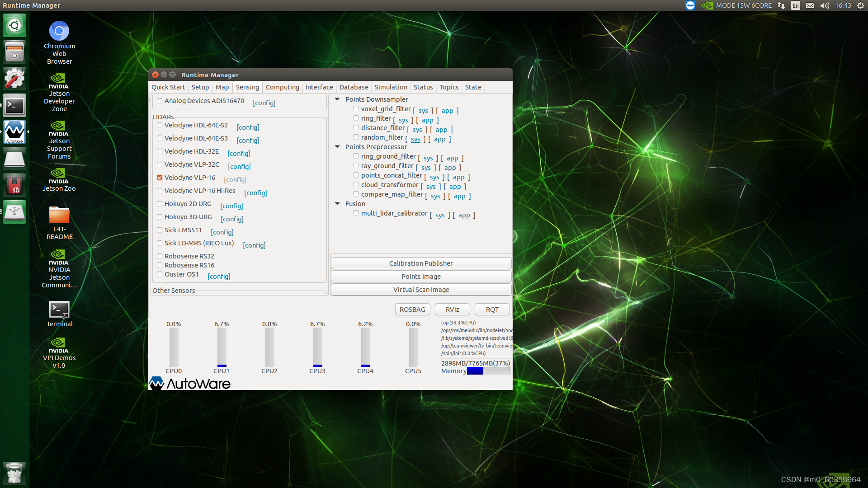This screenshot has height=488, width=868.
Task: Open the Trash icon in the dock
Action: pyautogui.click(x=14, y=473)
